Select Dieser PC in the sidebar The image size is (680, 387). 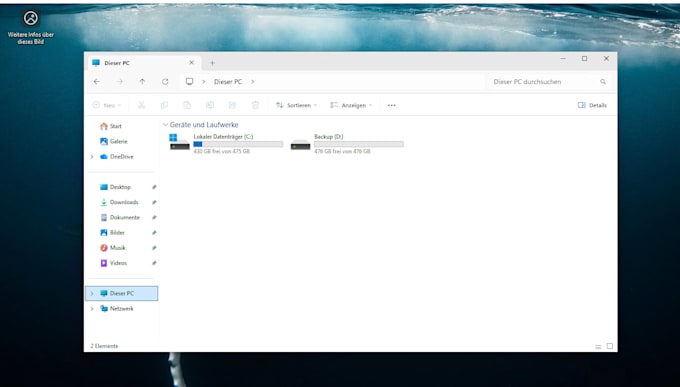[x=122, y=293]
